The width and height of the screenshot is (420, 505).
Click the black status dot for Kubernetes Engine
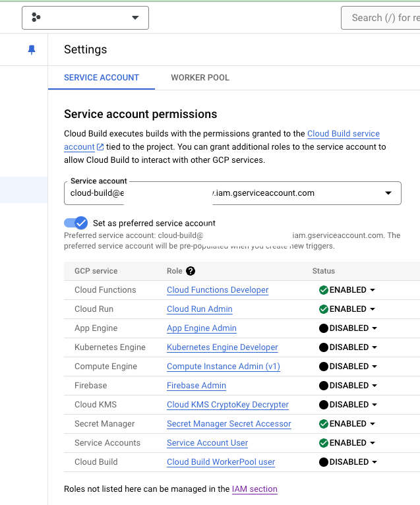point(323,347)
